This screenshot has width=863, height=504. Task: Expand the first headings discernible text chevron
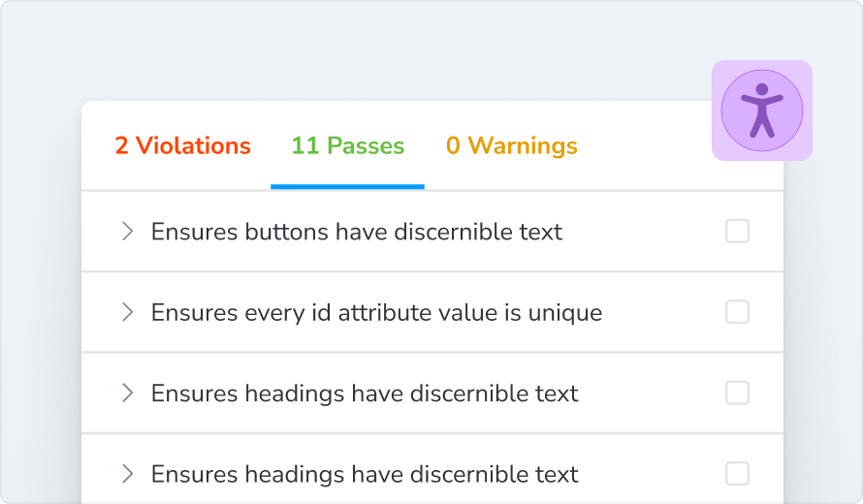126,393
